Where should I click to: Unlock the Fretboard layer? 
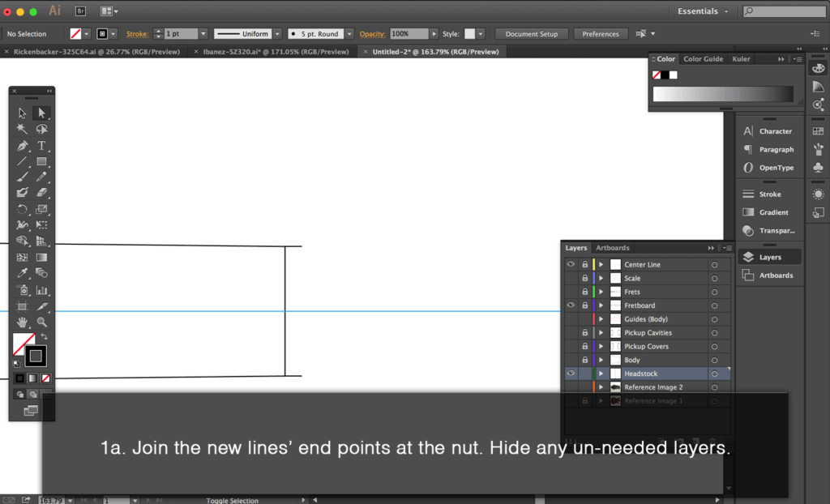point(584,305)
